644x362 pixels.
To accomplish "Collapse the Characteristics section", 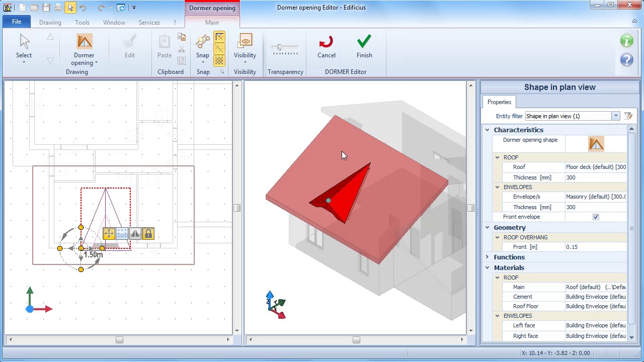I will 487,130.
